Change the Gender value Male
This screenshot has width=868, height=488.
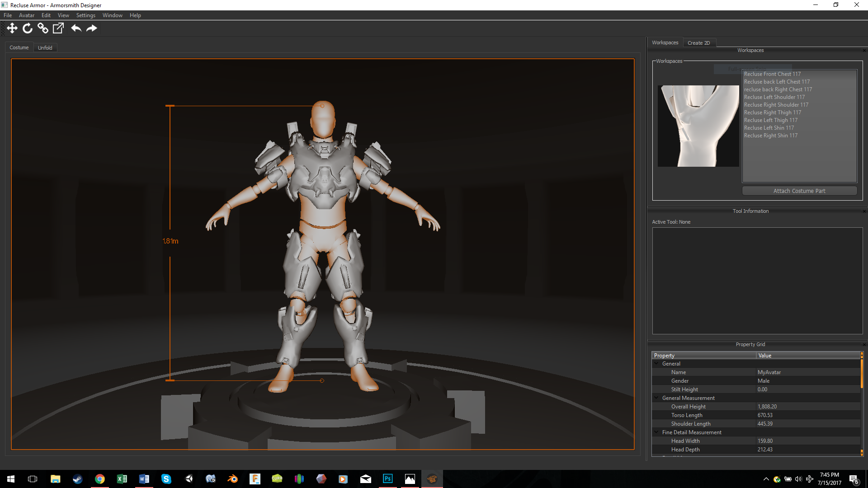click(x=808, y=381)
